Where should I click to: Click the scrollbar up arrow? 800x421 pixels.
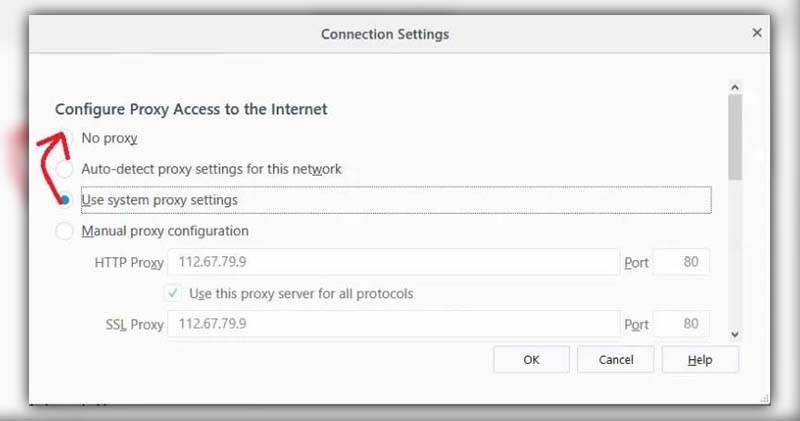pos(735,87)
